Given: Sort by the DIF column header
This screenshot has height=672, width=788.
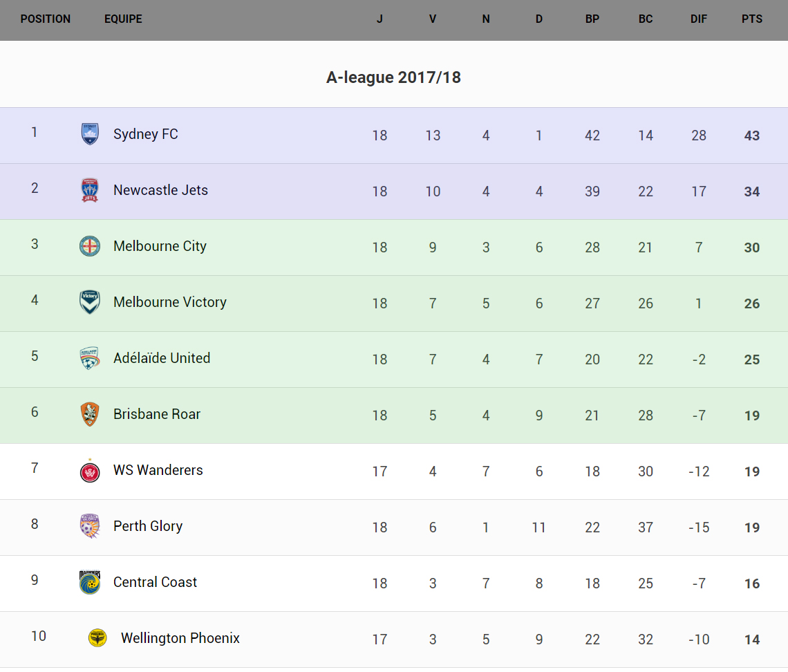Looking at the screenshot, I should click(x=699, y=19).
